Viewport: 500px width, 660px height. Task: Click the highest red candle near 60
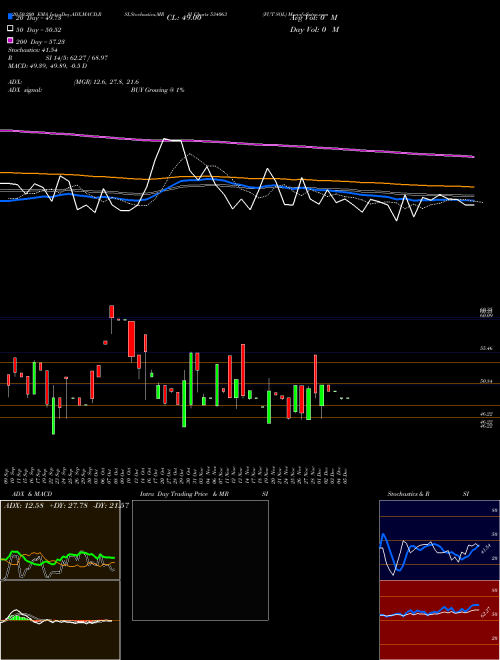point(112,311)
